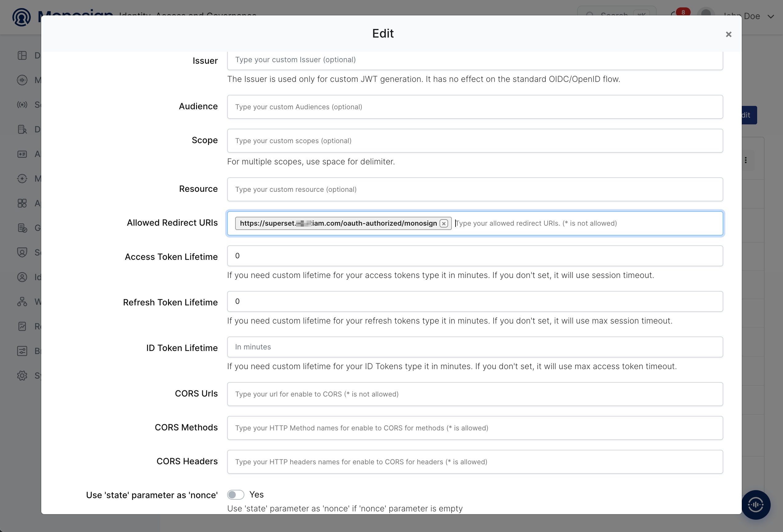This screenshot has height=532, width=783.
Task: Open the three-dot menu behind dialog
Action: click(746, 160)
